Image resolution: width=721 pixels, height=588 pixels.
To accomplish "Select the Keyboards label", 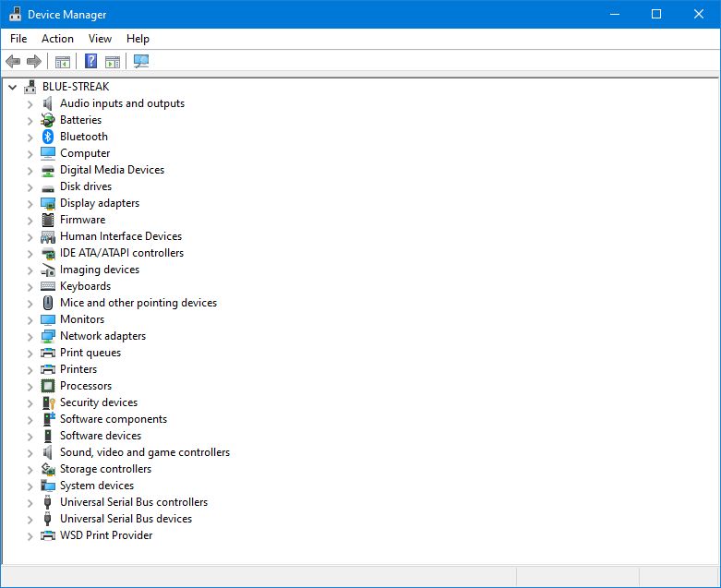I will tap(86, 286).
